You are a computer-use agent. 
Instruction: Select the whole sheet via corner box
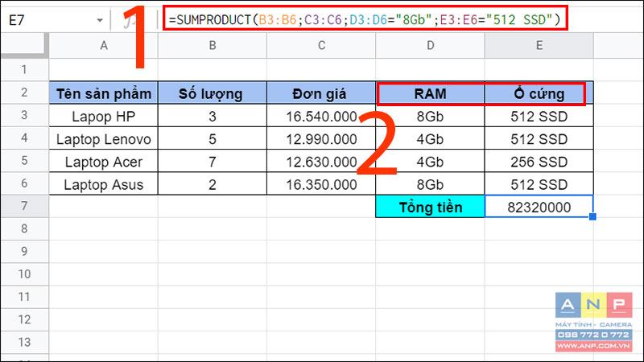[25, 46]
